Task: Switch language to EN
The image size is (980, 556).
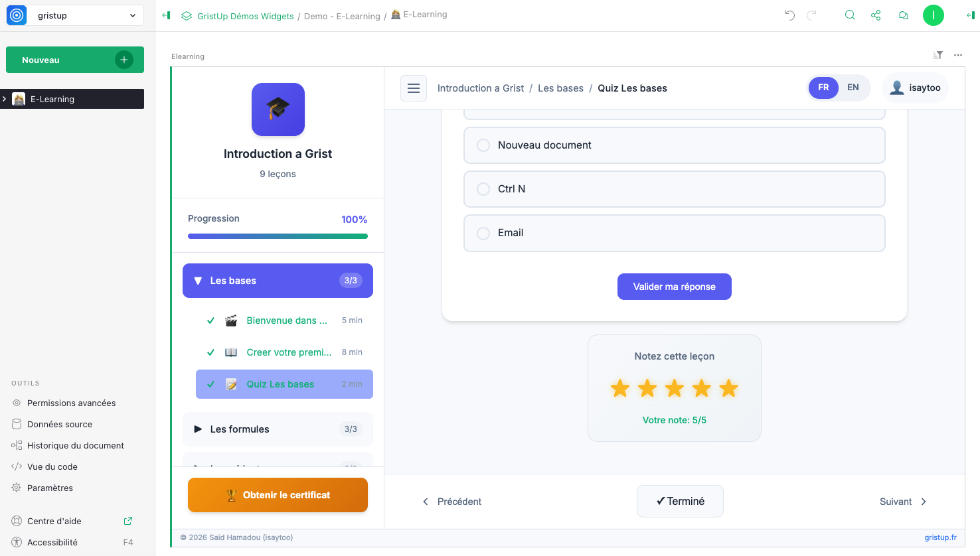Action: pyautogui.click(x=853, y=88)
